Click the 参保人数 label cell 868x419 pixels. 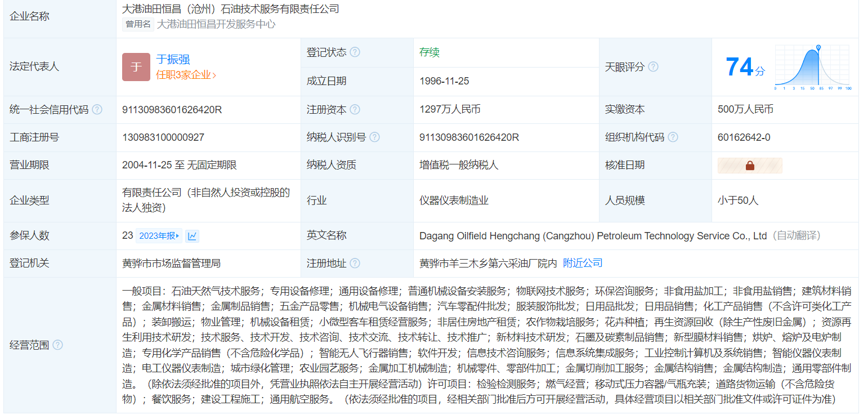(60, 236)
